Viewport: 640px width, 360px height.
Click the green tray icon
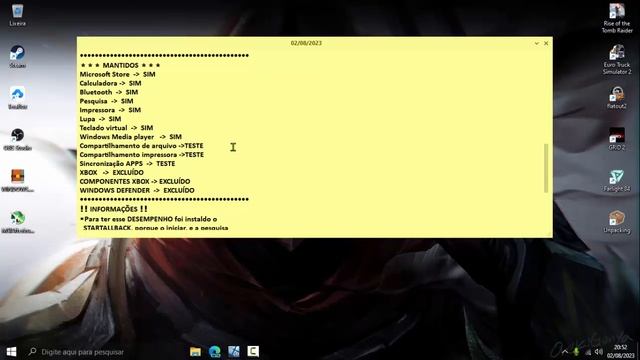(x=576, y=352)
